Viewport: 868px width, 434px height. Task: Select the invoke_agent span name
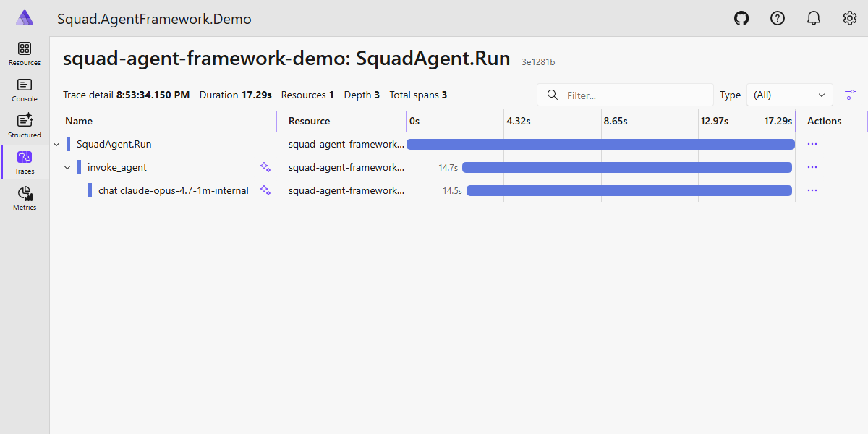click(x=117, y=167)
